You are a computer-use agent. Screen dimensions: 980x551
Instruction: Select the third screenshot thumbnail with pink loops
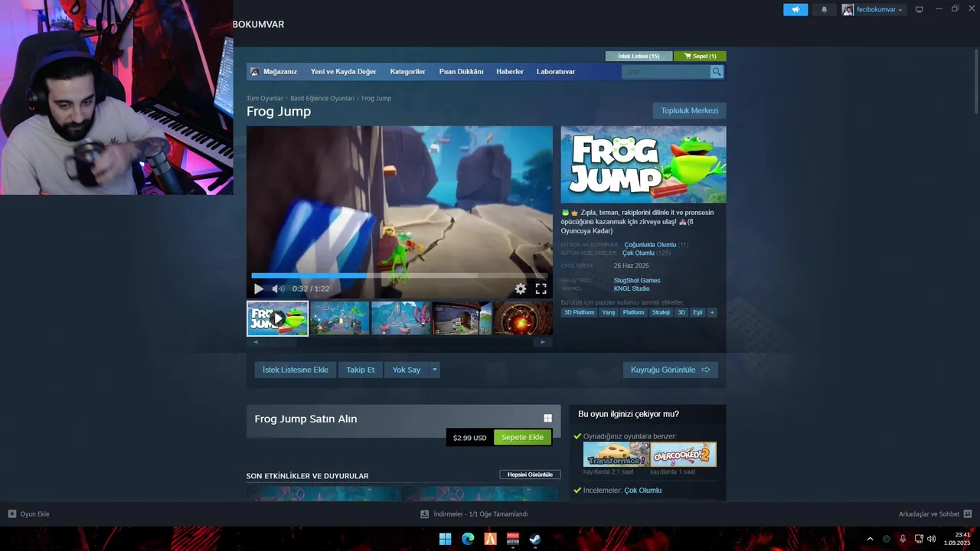(400, 318)
